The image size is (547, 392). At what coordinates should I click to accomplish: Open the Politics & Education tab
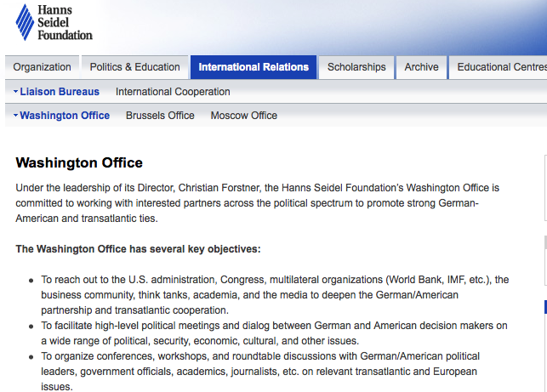pos(134,67)
